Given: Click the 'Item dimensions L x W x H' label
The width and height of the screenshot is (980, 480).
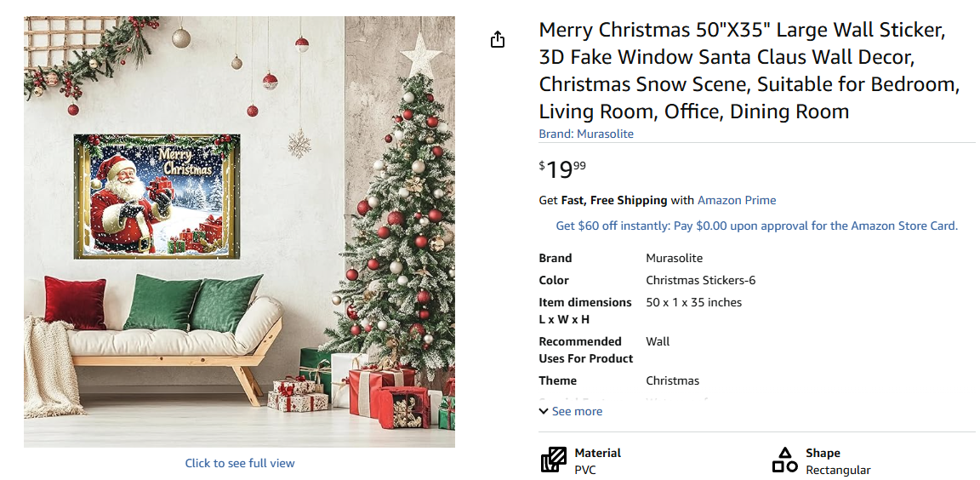Looking at the screenshot, I should point(584,311).
